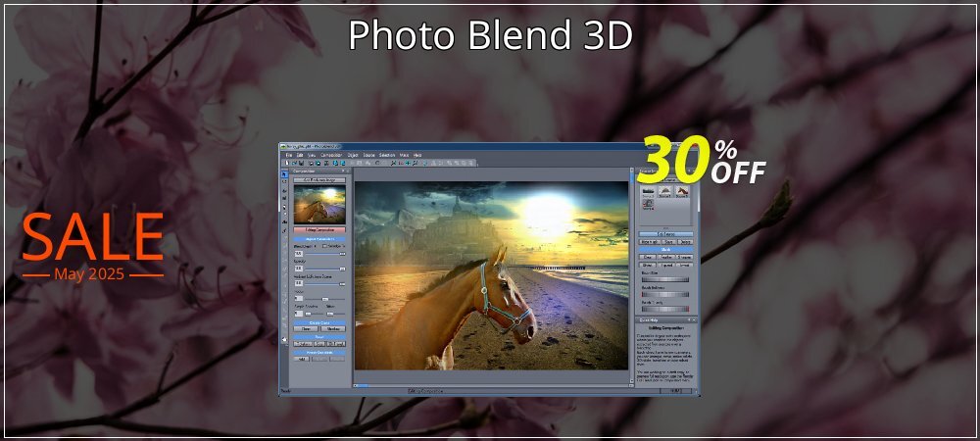This screenshot has width=980, height=441.
Task: Open the Selection menu
Action: point(387,155)
